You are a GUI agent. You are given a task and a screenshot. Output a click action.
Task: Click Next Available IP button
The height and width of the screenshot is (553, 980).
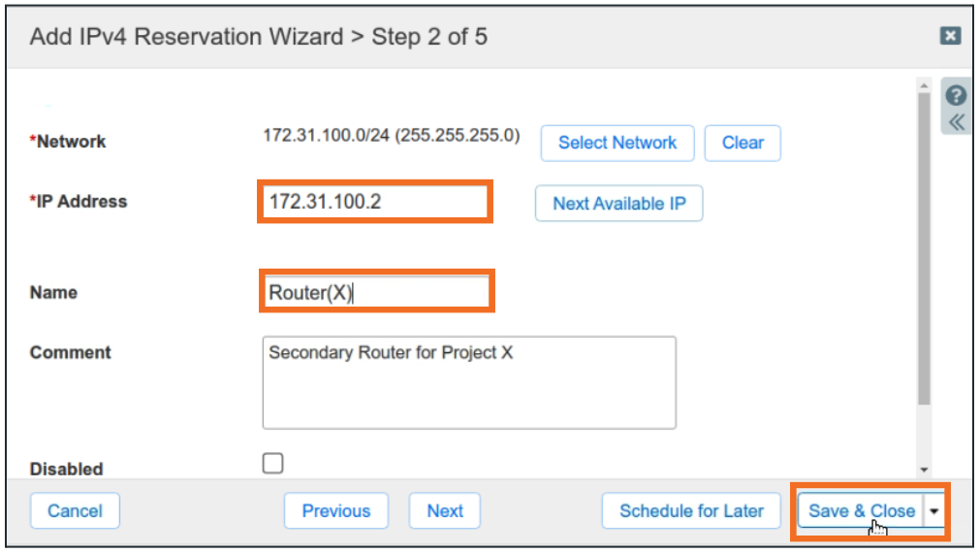pyautogui.click(x=618, y=204)
